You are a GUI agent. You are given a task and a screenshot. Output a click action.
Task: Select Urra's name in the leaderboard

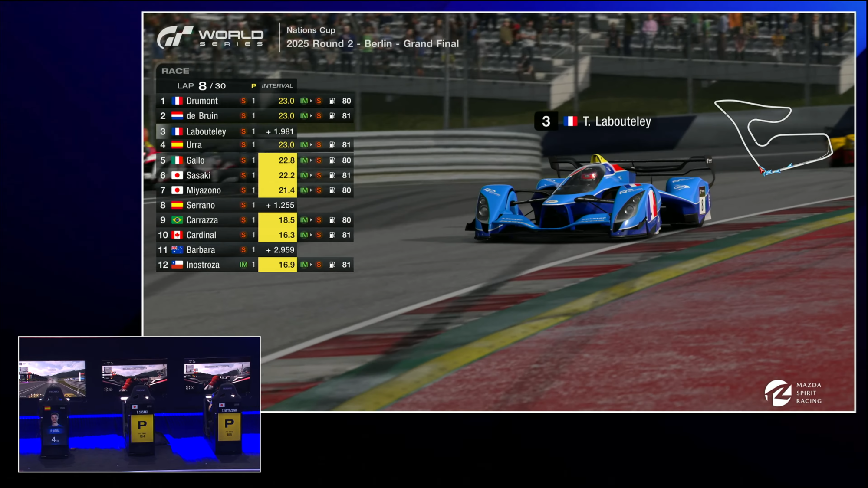click(x=194, y=145)
